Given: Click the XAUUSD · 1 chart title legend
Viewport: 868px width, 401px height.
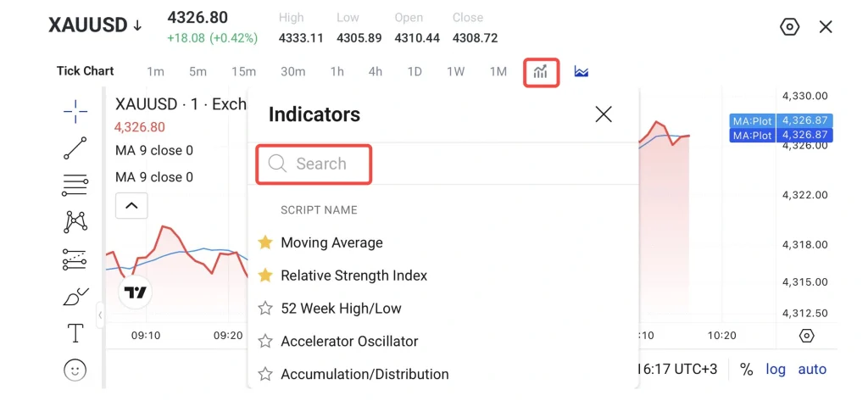Looking at the screenshot, I should [181, 104].
